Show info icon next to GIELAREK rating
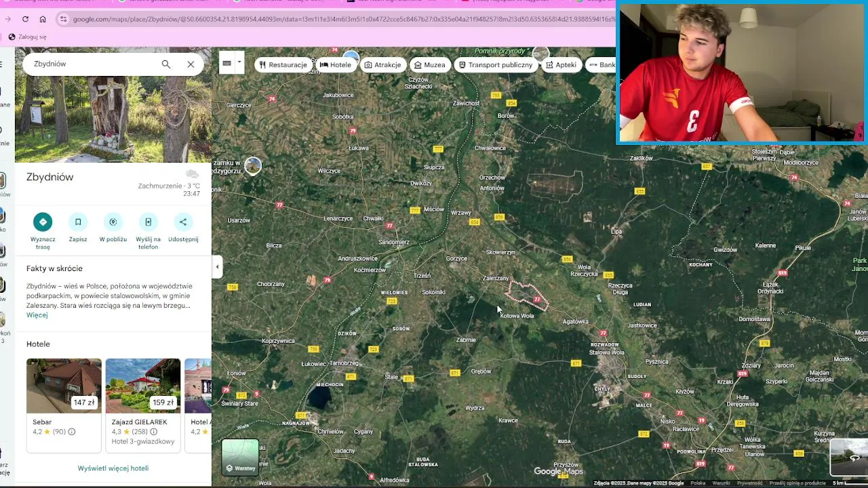 154,432
